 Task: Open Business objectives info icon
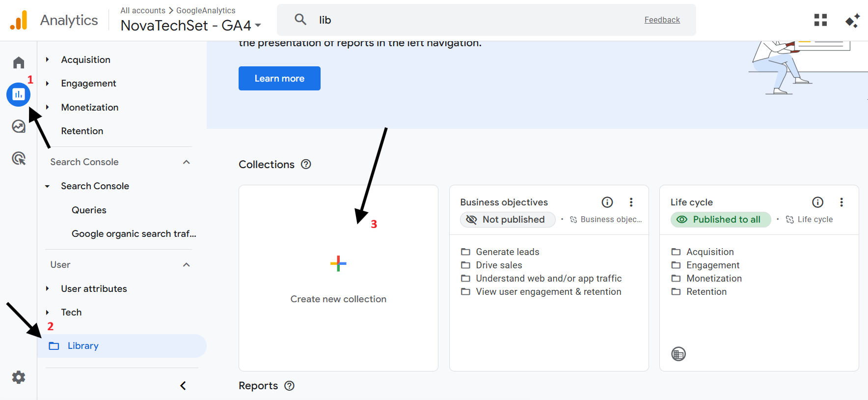pos(607,202)
